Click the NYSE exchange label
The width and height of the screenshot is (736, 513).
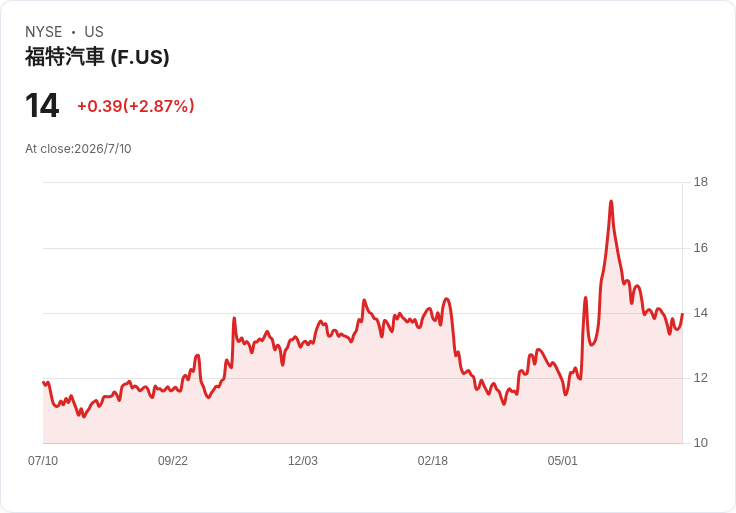pos(44,32)
